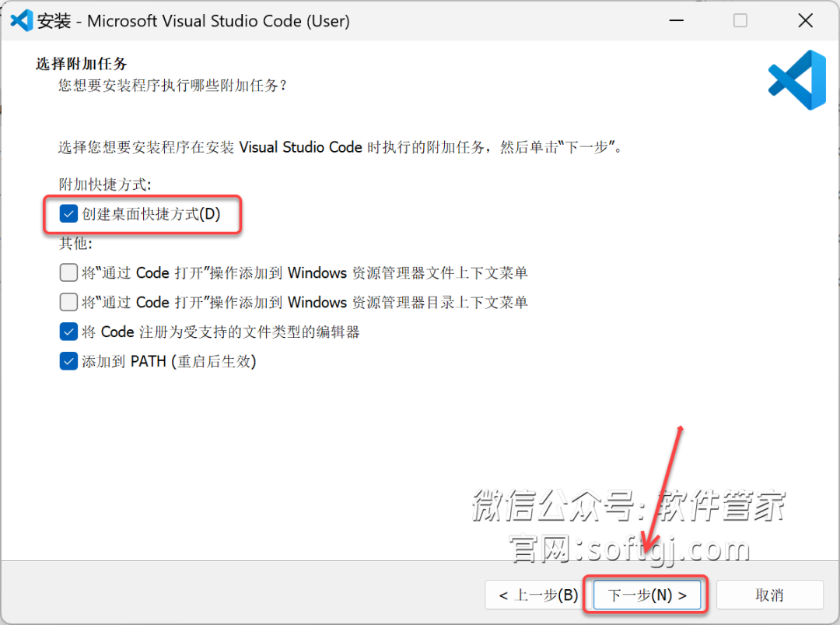Minimize the installer window
Viewport: 840px width, 625px height.
[x=677, y=21]
